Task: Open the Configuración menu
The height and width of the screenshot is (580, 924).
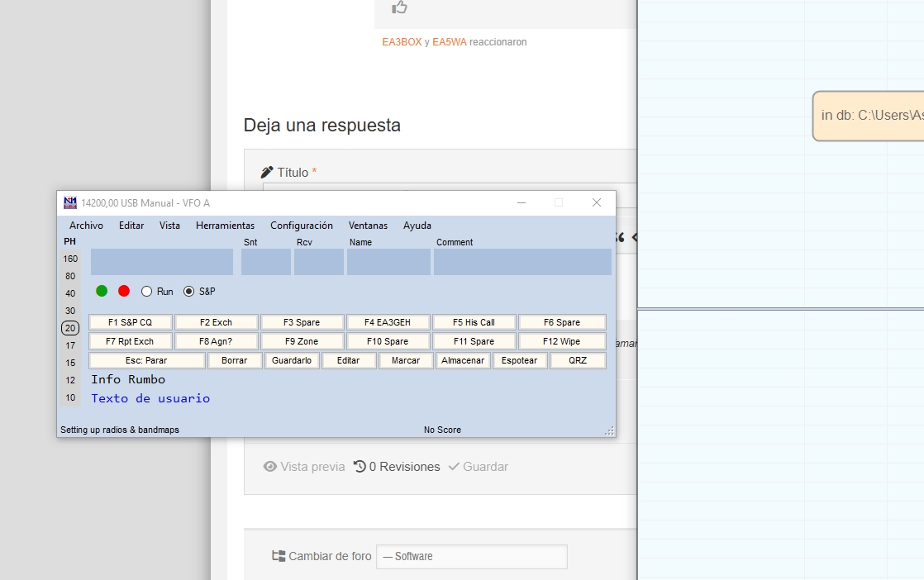Action: 301,226
